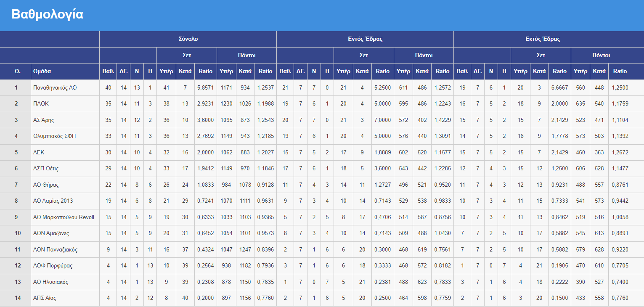Choose ΑΟ Λαμίας 2013 from the list
The width and height of the screenshot is (644, 307).
click(53, 201)
